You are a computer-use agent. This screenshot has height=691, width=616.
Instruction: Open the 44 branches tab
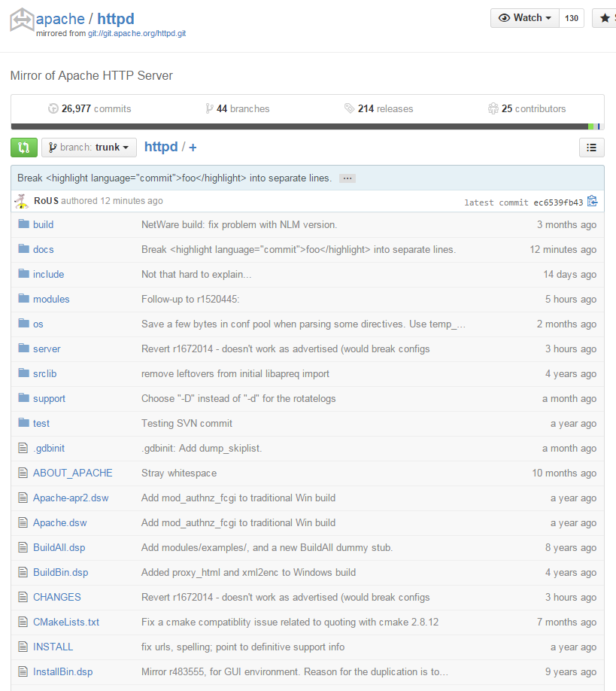click(x=238, y=108)
